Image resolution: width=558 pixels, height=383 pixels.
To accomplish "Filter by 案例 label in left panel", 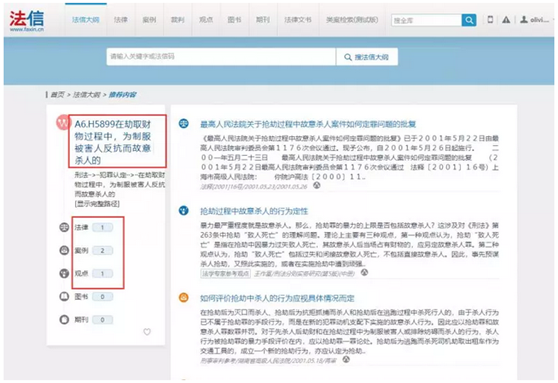I will (x=81, y=250).
